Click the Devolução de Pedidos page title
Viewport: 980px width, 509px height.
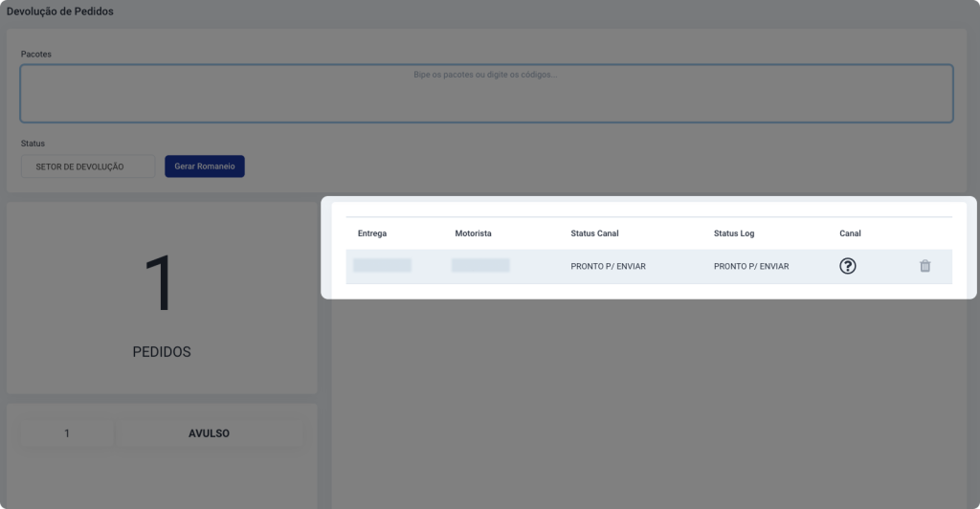pyautogui.click(x=60, y=11)
